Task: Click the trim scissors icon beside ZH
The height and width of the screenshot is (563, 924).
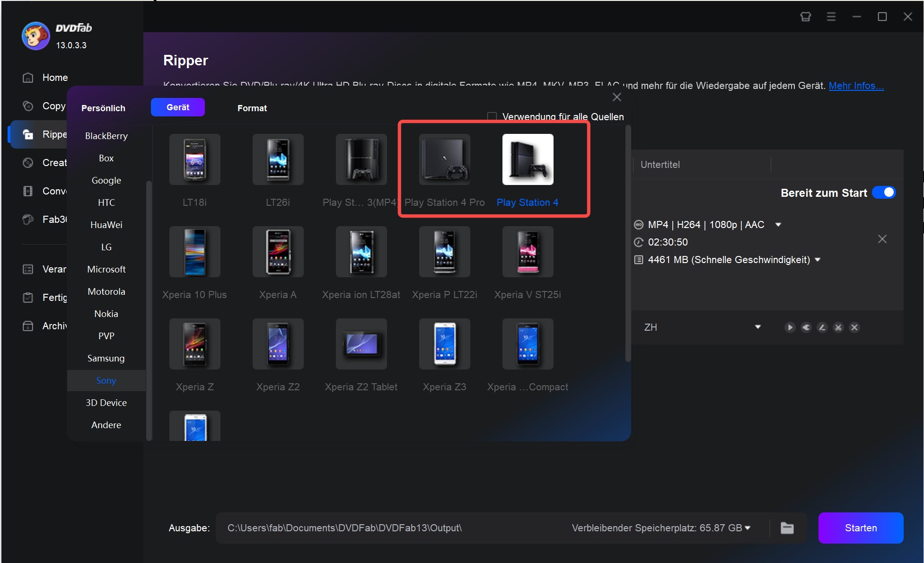Action: click(x=838, y=327)
